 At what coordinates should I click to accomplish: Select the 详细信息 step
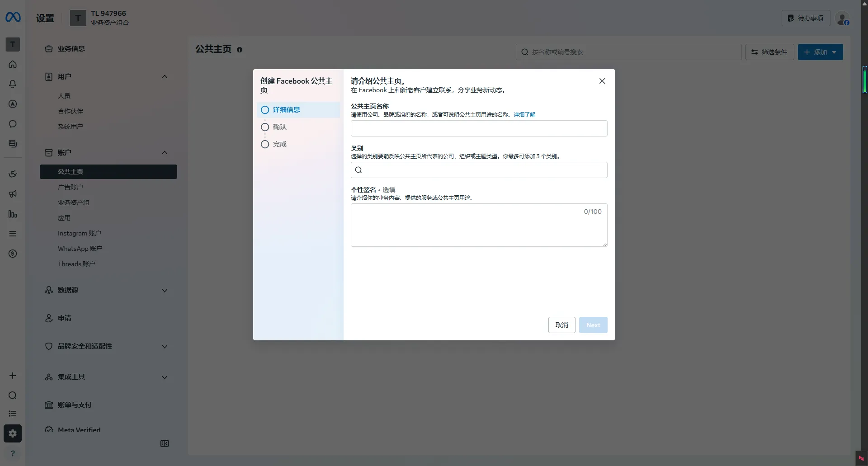(298, 110)
